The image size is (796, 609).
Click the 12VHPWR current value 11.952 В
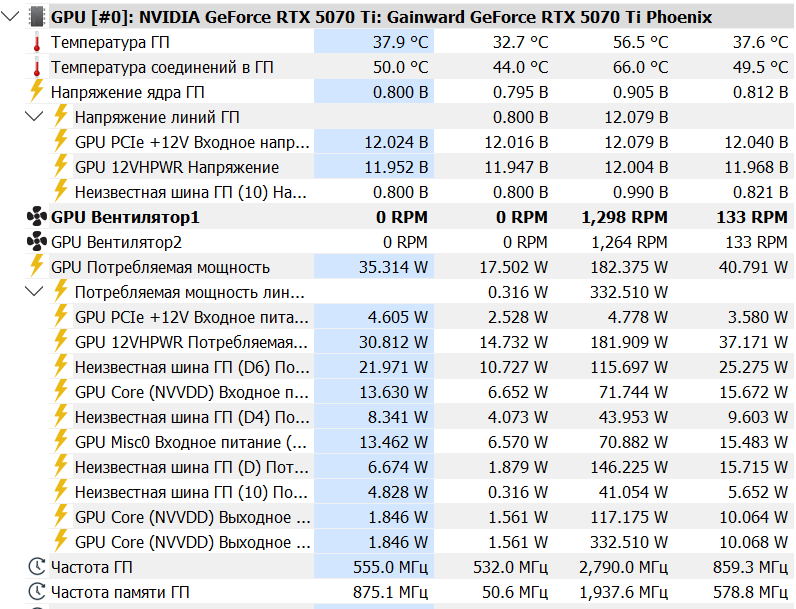tap(396, 167)
